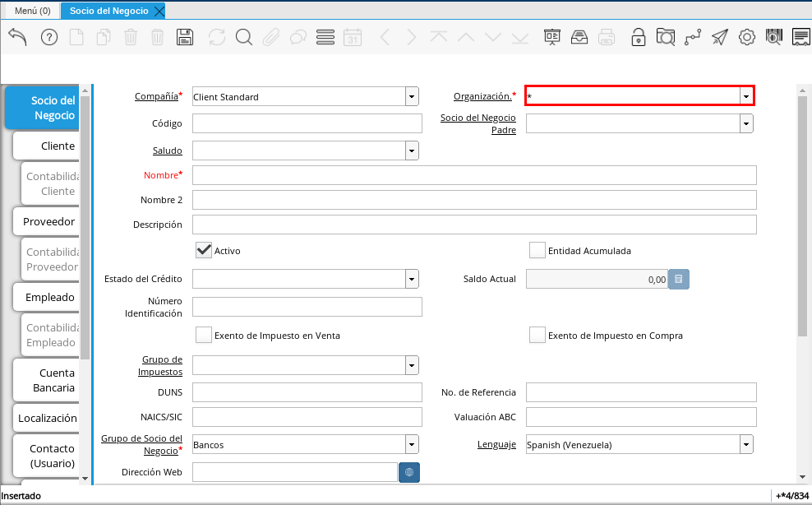This screenshot has height=505, width=812.
Task: Click the Dirección Web globe icon
Action: [x=409, y=472]
